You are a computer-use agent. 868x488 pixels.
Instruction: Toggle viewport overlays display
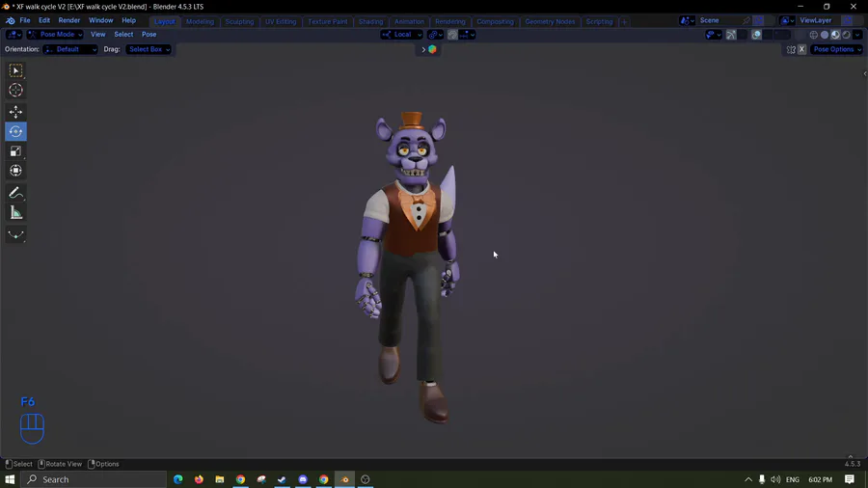click(x=756, y=35)
